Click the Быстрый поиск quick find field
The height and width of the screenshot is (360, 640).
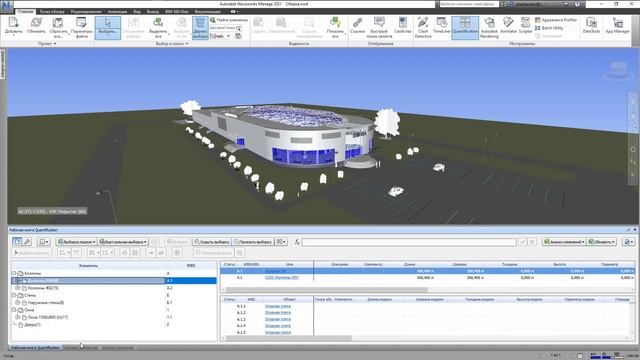pyautogui.click(x=225, y=28)
